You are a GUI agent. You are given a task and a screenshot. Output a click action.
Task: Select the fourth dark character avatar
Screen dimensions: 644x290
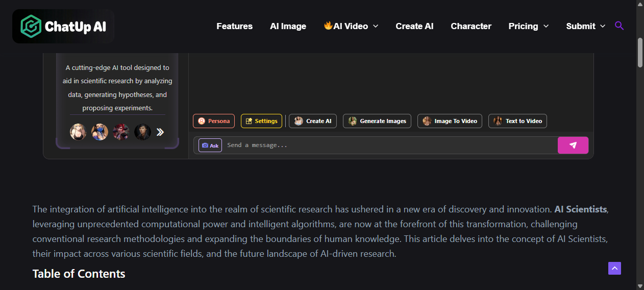click(142, 132)
